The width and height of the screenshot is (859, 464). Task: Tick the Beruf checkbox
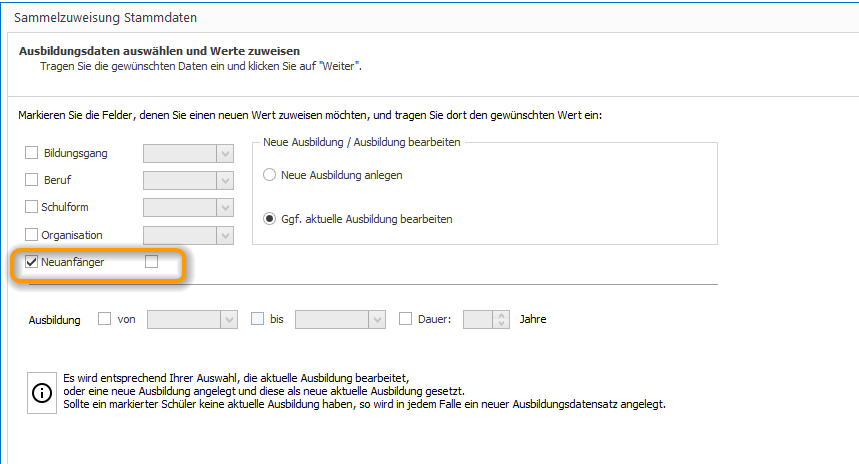tap(32, 180)
